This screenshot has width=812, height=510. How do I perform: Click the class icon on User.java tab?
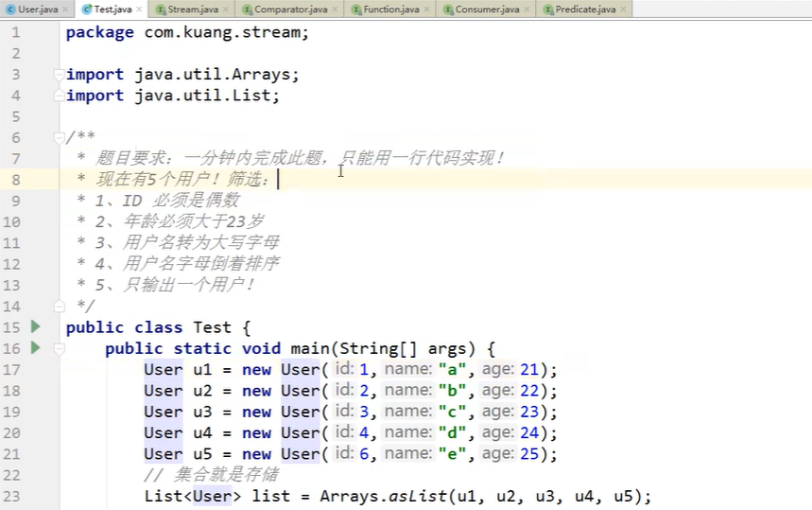11,9
